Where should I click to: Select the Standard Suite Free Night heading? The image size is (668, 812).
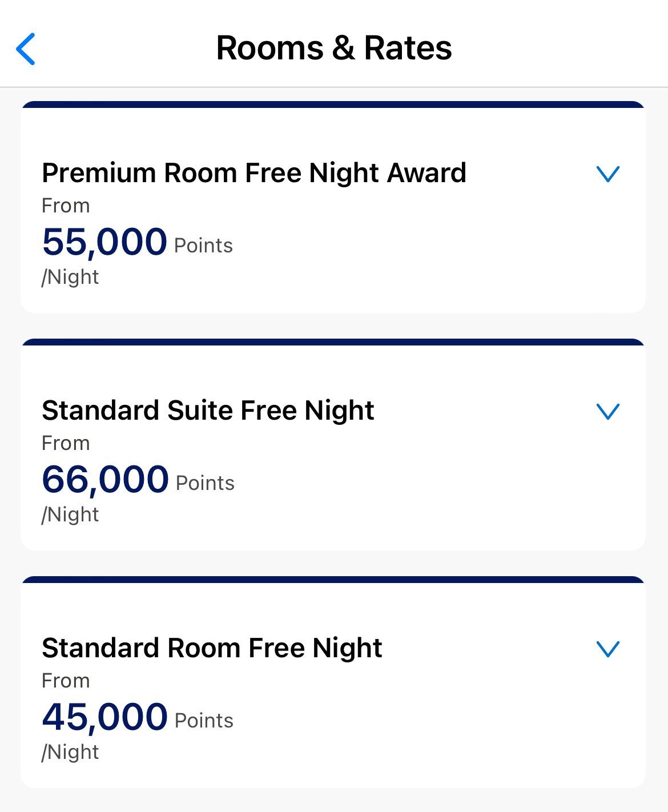[208, 411]
